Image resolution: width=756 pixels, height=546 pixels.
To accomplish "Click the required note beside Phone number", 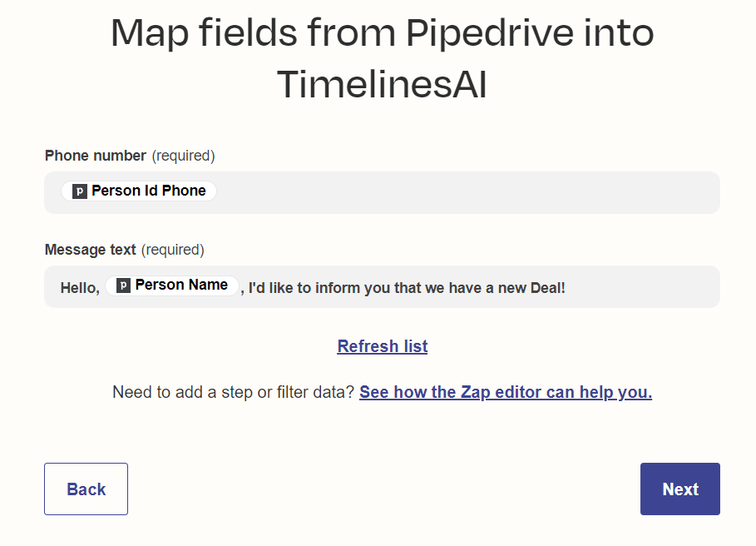I will coord(183,156).
